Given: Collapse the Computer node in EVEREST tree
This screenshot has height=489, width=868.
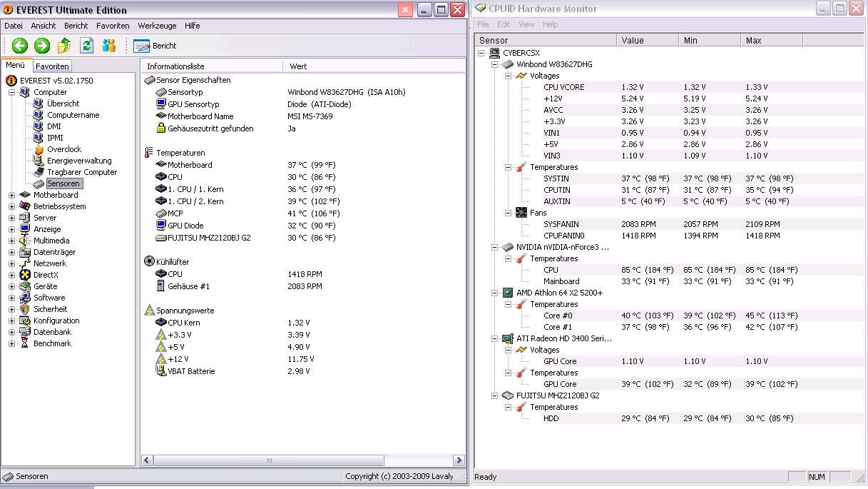Looking at the screenshot, I should pyautogui.click(x=12, y=92).
